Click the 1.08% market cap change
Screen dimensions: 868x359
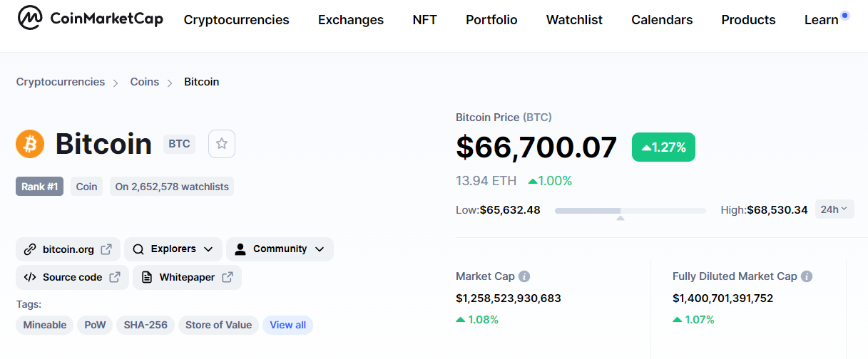(x=477, y=320)
